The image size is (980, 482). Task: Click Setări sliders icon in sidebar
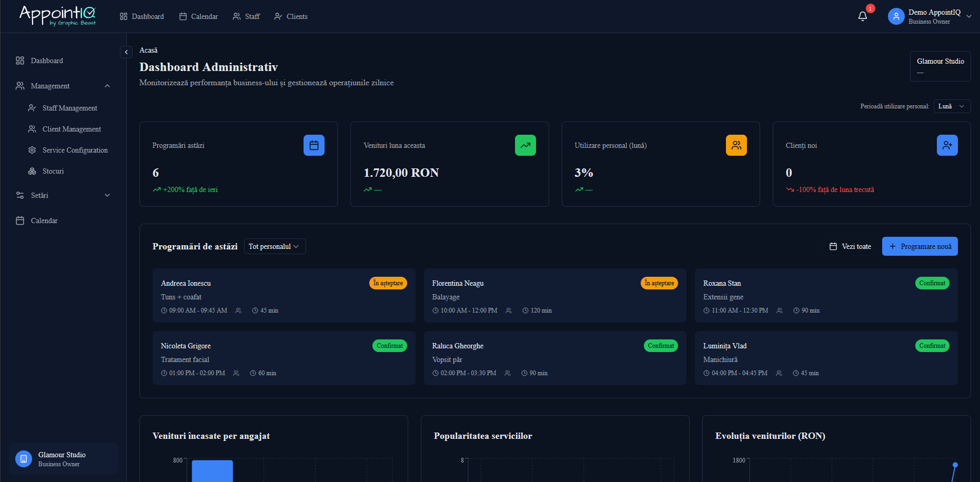(x=20, y=195)
